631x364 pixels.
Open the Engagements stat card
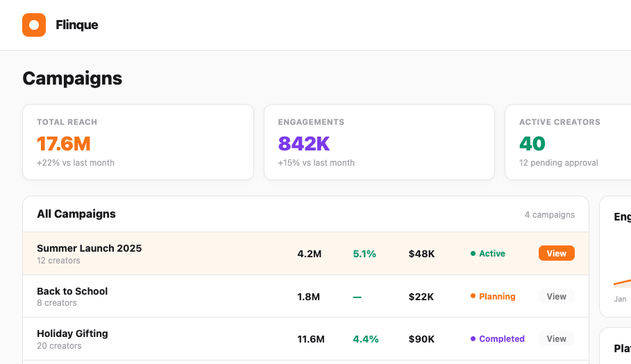[x=379, y=142]
